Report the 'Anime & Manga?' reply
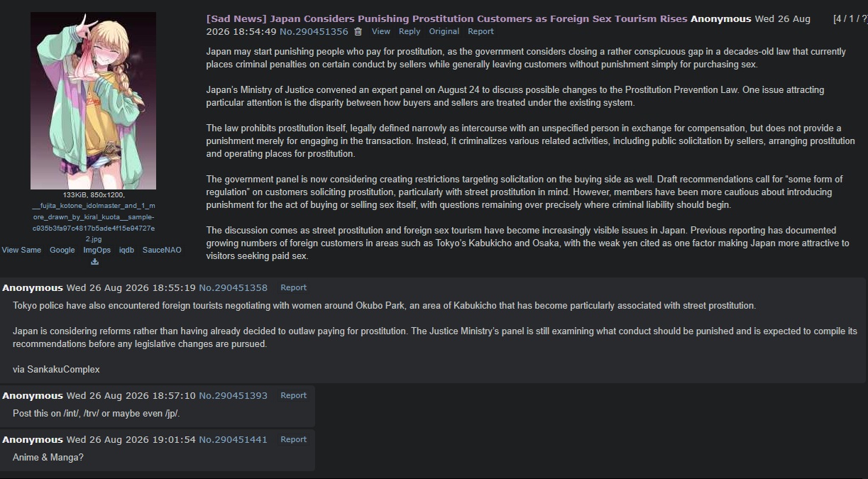The height and width of the screenshot is (479, 868). pos(294,439)
